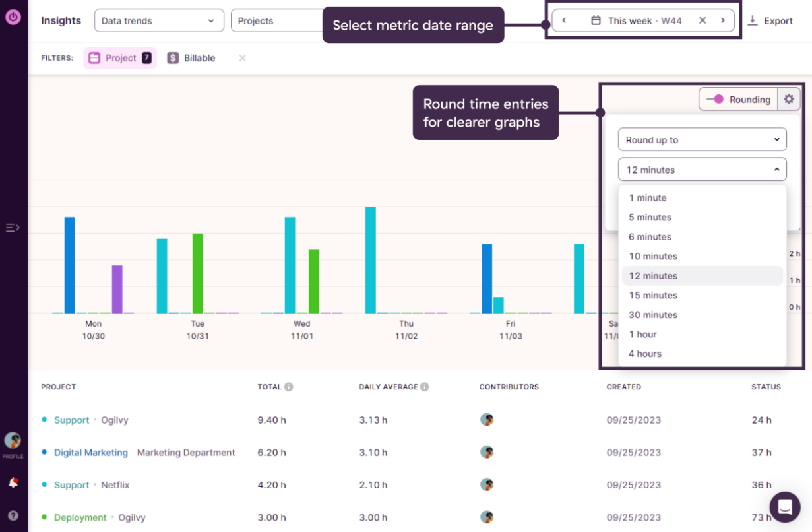Open the notifications bell in sidebar
Image resolution: width=812 pixels, height=532 pixels.
(13, 482)
